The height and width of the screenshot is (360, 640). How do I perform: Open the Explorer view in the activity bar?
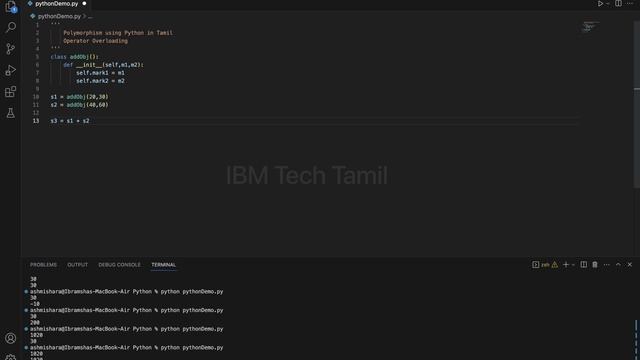pyautogui.click(x=11, y=6)
